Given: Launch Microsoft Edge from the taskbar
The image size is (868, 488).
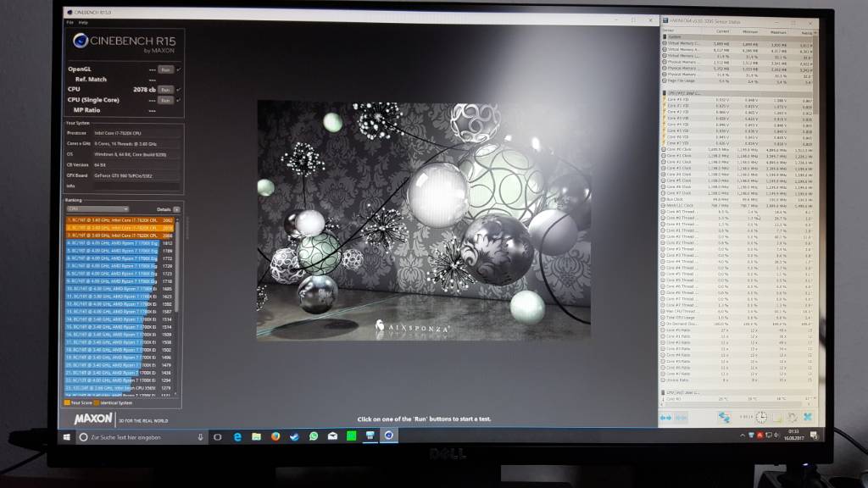Looking at the screenshot, I should (237, 436).
